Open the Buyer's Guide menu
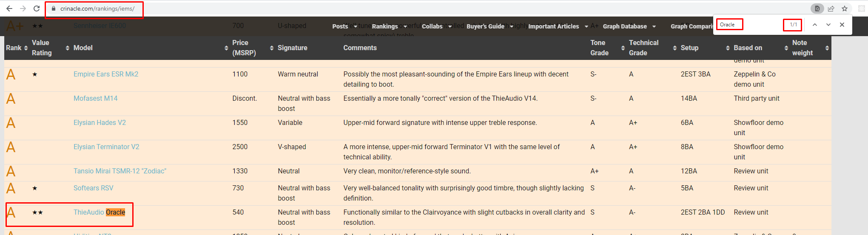The width and height of the screenshot is (868, 235). coord(489,26)
